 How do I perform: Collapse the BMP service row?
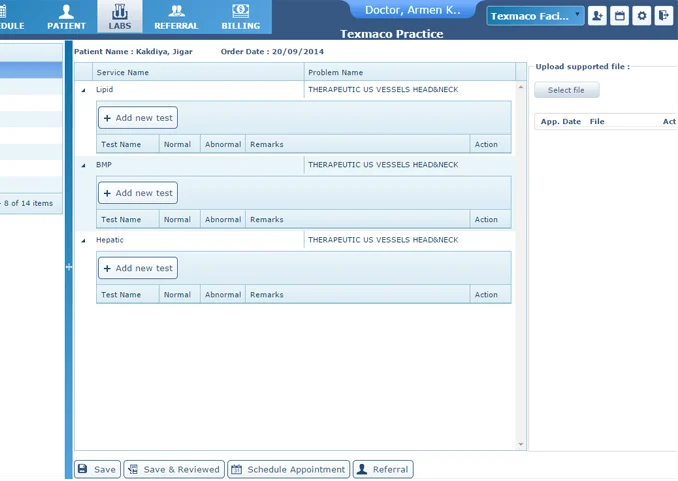click(x=83, y=165)
